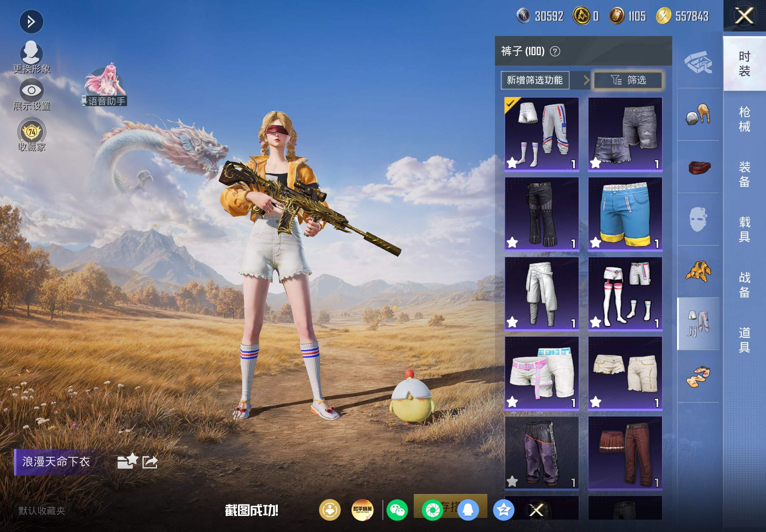The image size is (766, 532).
Task: Select the black flared pants item
Action: pos(542,214)
